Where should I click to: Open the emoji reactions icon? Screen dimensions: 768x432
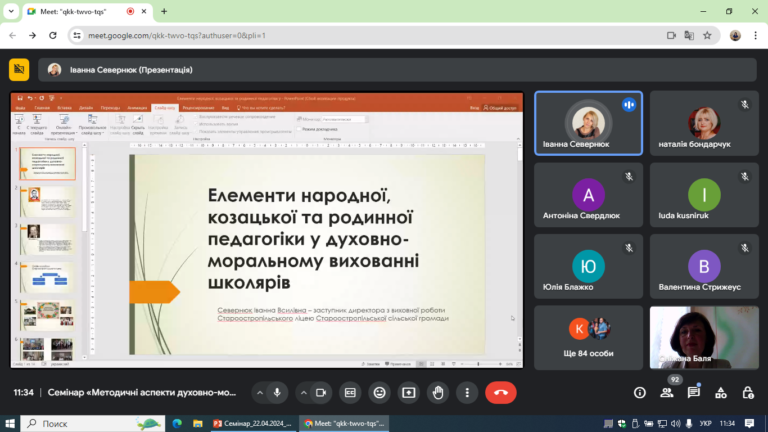point(380,393)
